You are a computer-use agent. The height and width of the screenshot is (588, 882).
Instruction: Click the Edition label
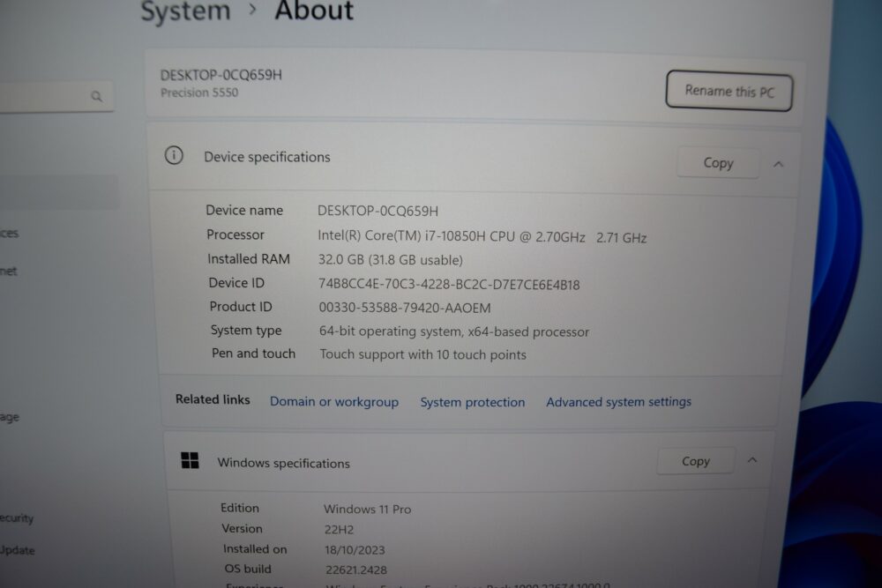(x=240, y=508)
